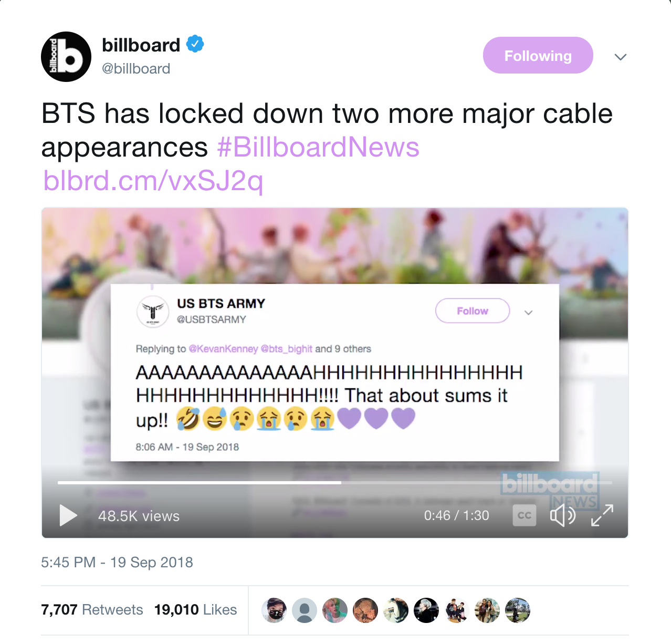Mute the video using the speaker icon
This screenshot has height=644, width=671.
[x=563, y=515]
